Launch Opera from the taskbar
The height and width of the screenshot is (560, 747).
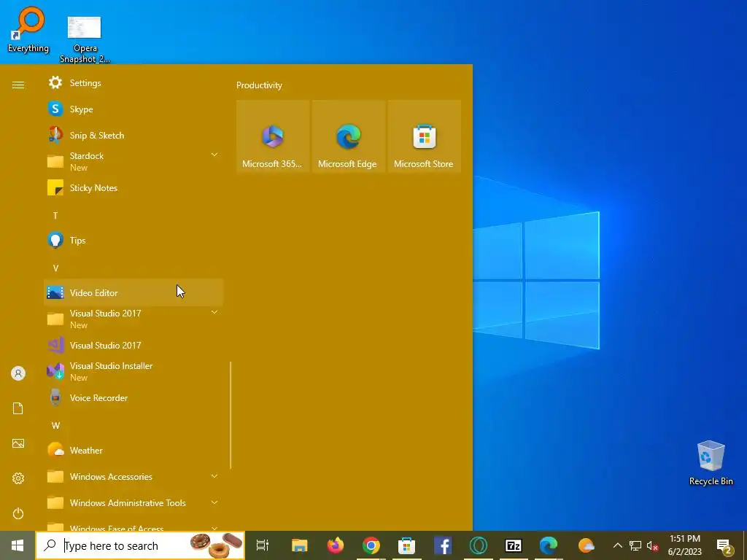point(478,545)
